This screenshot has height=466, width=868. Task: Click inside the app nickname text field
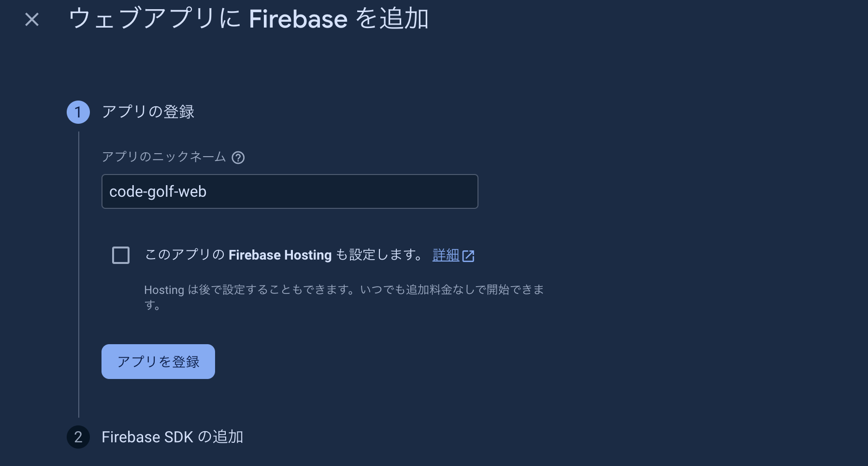pos(289,191)
